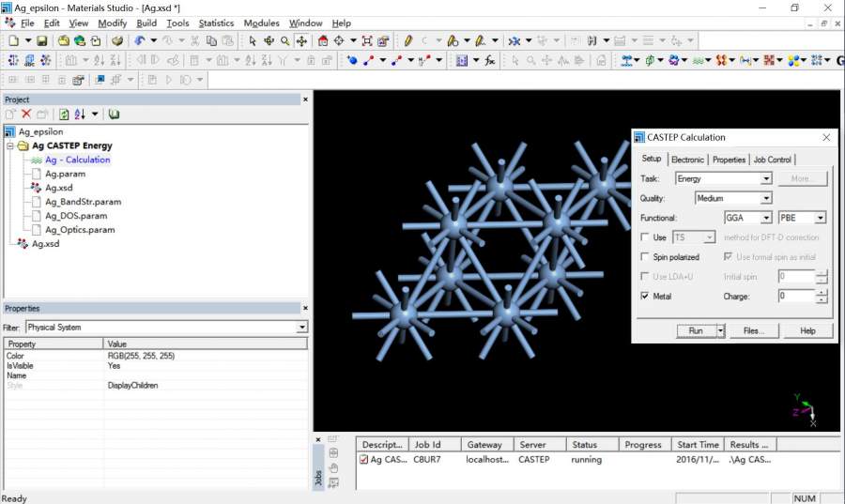845x504 pixels.
Task: Switch to the Properties tab in CASTEP dialog
Action: tap(729, 160)
